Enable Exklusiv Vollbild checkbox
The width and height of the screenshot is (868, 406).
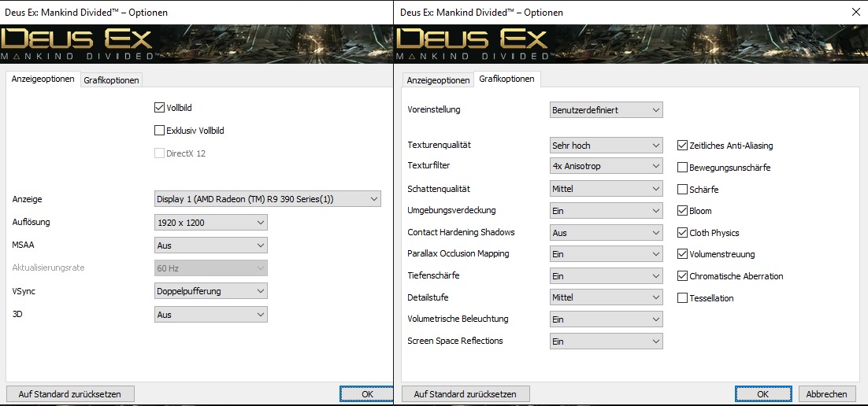[159, 131]
